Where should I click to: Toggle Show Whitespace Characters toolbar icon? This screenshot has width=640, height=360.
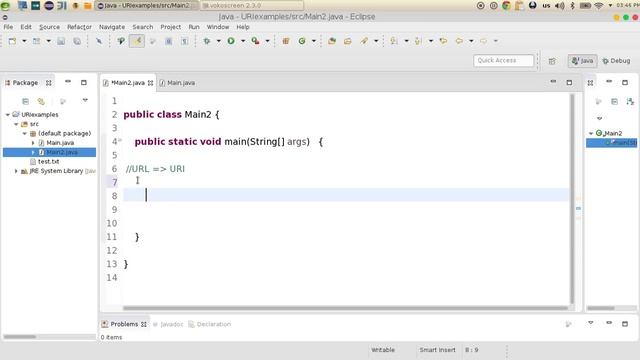[184, 41]
